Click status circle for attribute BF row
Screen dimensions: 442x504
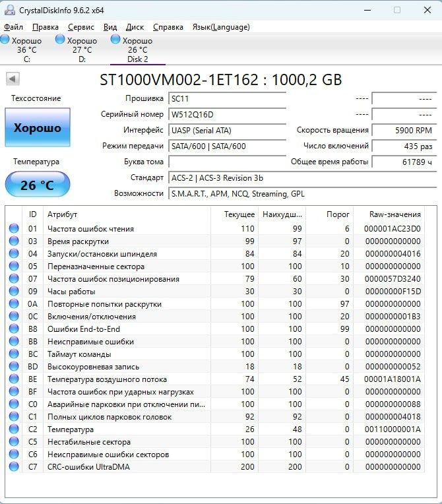14,391
